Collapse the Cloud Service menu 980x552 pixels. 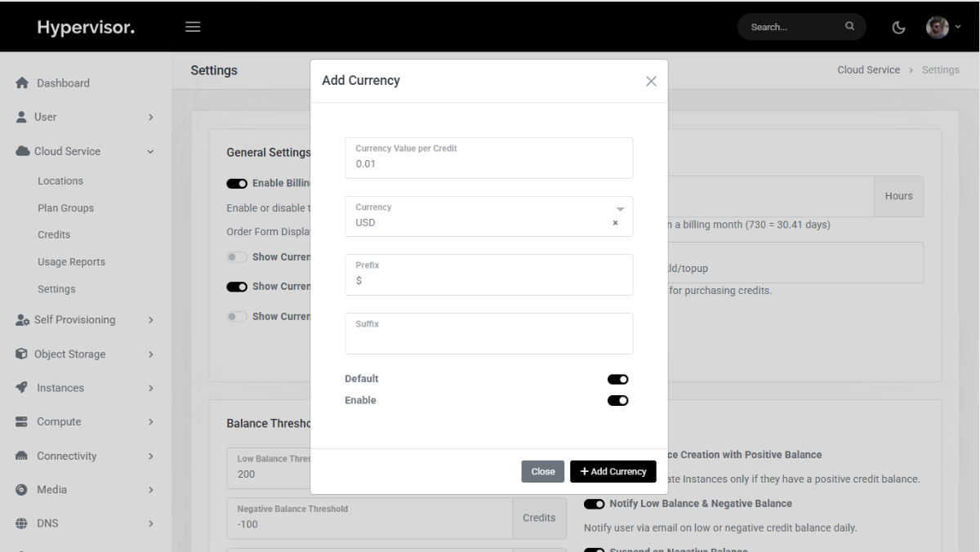pos(150,152)
